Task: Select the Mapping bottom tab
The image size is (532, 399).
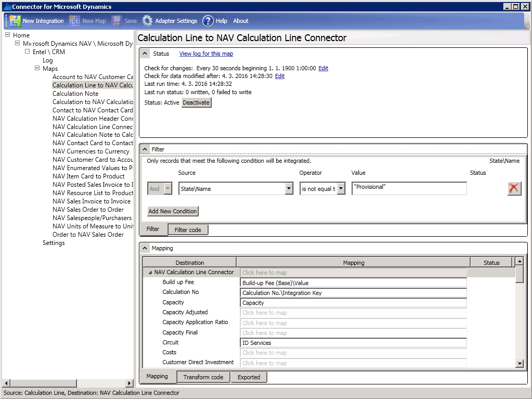Action: (x=157, y=376)
